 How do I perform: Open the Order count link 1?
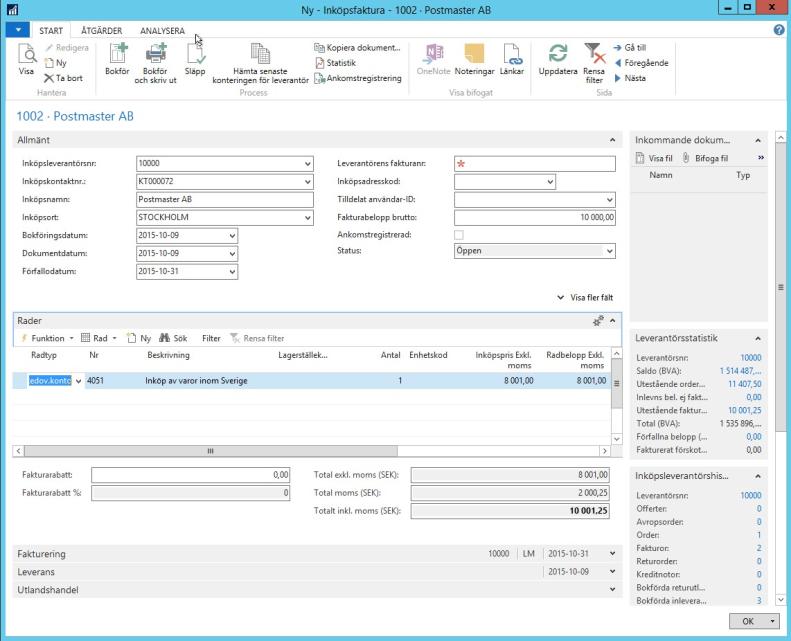759,535
